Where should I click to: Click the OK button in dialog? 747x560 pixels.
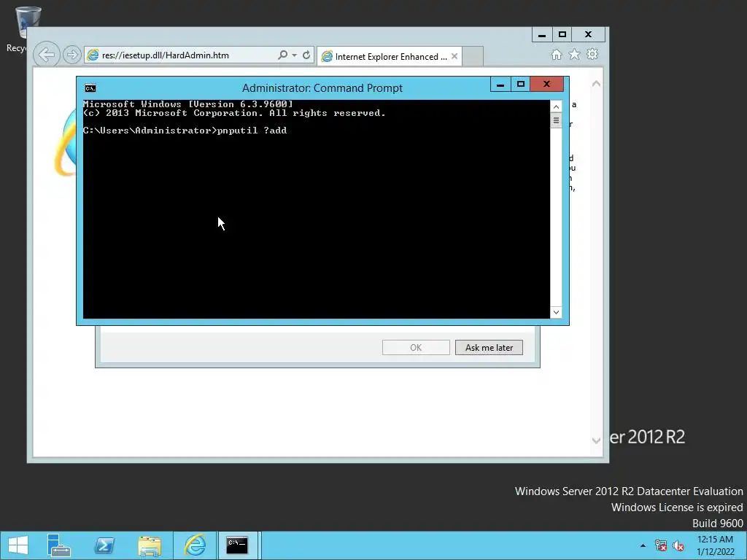coord(416,348)
